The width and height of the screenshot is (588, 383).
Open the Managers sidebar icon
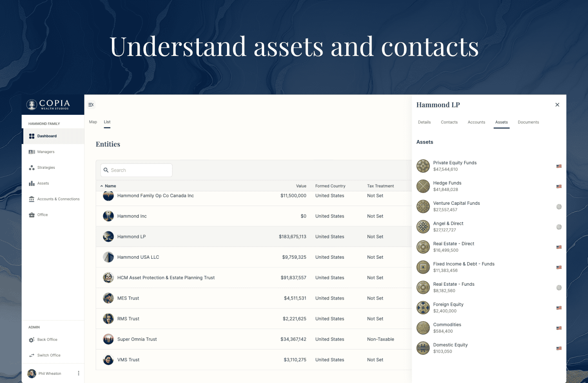(32, 152)
